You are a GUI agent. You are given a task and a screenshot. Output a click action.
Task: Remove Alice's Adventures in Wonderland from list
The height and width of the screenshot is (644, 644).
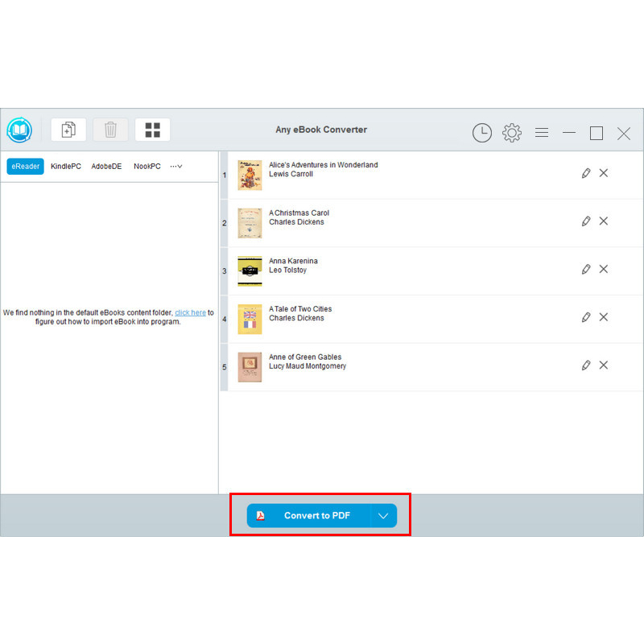pos(603,173)
